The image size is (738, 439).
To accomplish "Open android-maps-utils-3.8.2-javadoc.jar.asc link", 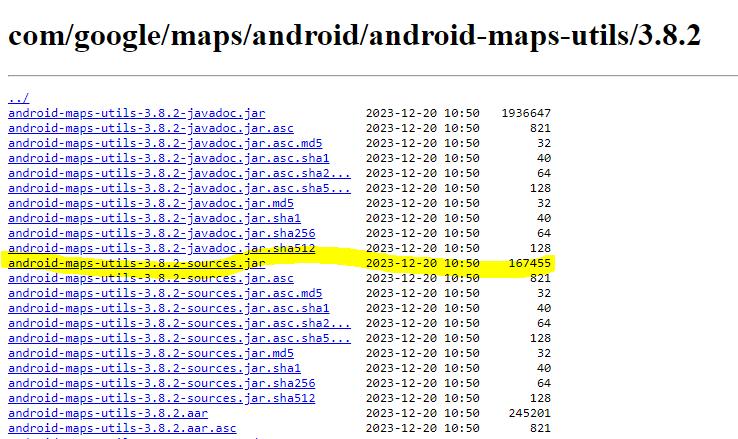I will (x=151, y=128).
